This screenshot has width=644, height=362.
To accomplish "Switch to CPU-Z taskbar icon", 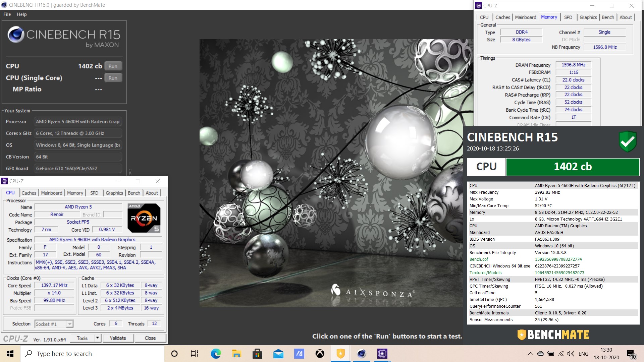I will click(382, 354).
